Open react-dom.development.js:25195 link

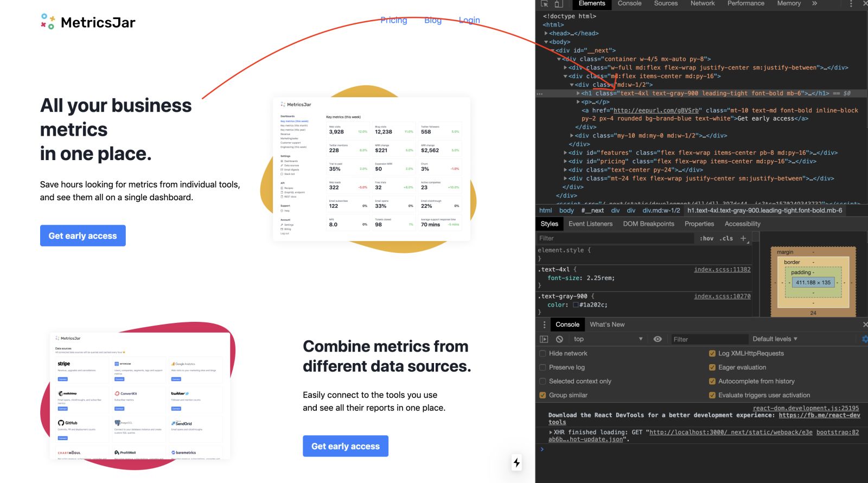point(806,408)
